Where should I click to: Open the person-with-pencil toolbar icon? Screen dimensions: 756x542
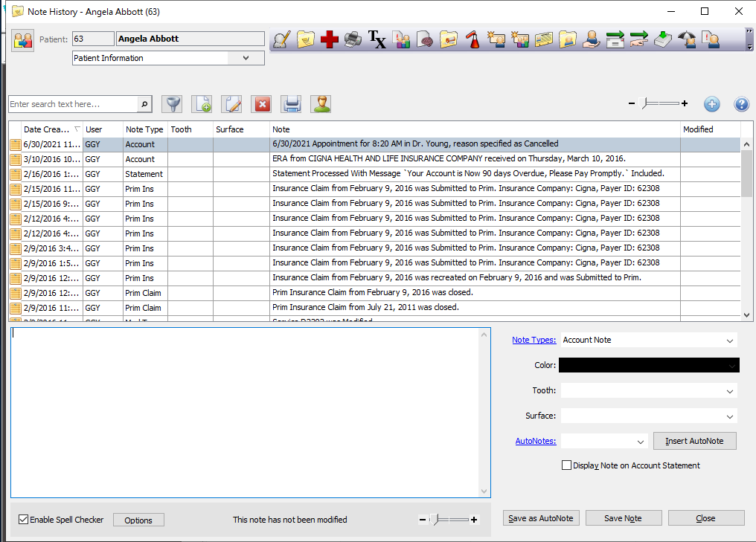(x=281, y=39)
